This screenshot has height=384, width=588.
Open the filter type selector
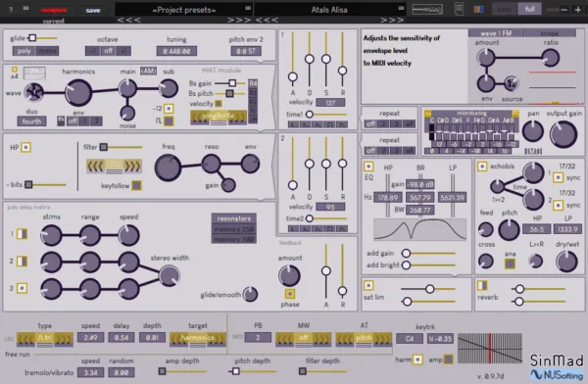[114, 167]
